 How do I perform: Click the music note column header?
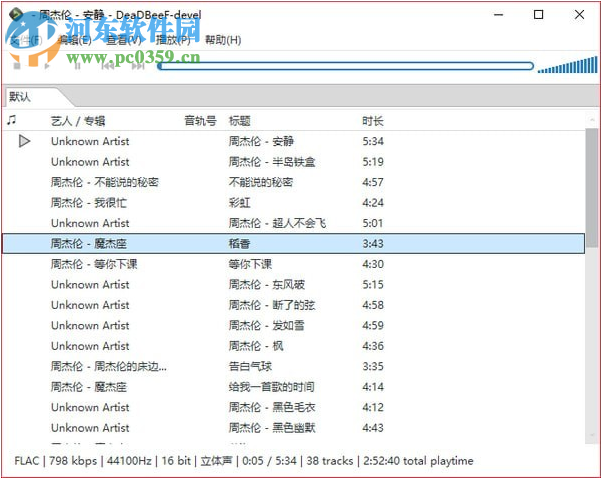click(x=12, y=122)
